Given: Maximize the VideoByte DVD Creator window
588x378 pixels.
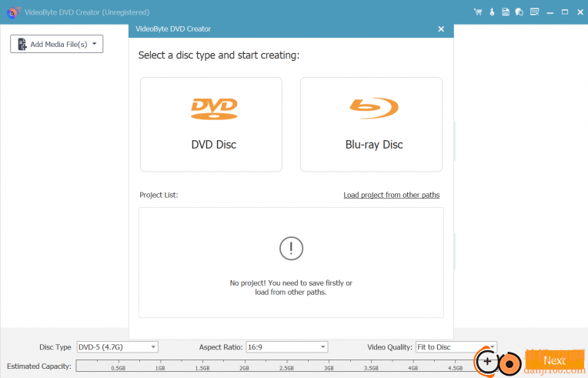Looking at the screenshot, I should tap(565, 12).
